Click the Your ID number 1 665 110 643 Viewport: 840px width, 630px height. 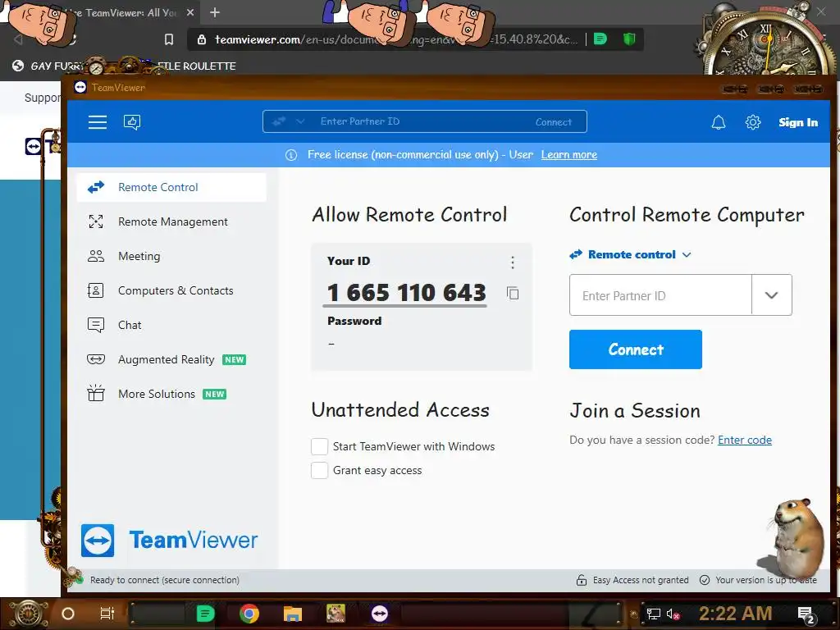point(406,293)
